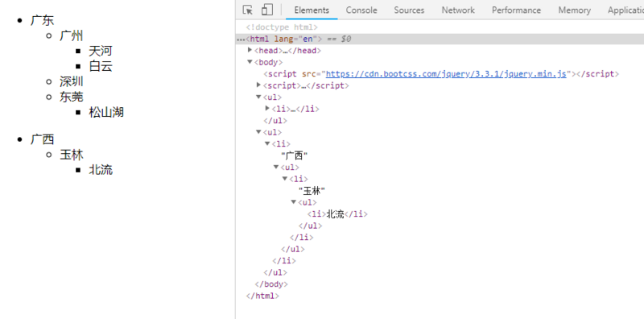Click 广州 in the page list

72,35
